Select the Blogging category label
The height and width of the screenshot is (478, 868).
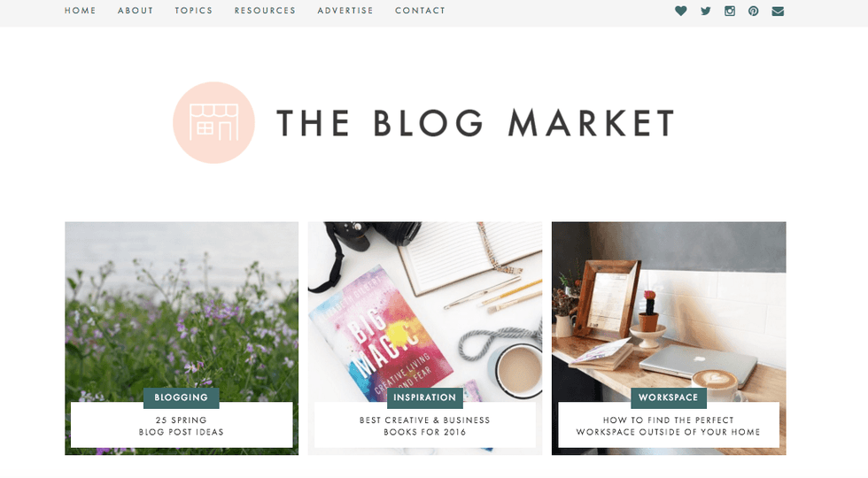tap(181, 397)
